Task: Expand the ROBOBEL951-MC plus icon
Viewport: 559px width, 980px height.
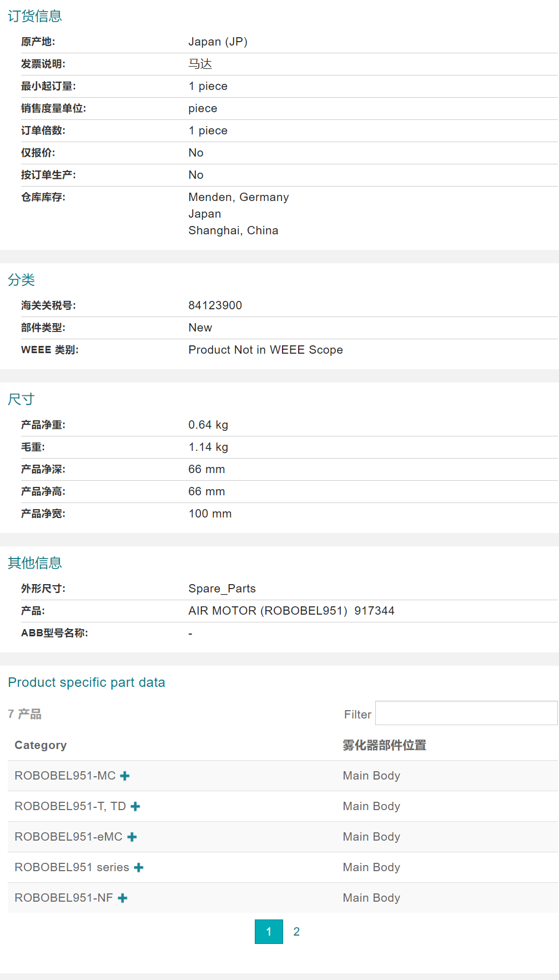Action: pos(125,776)
